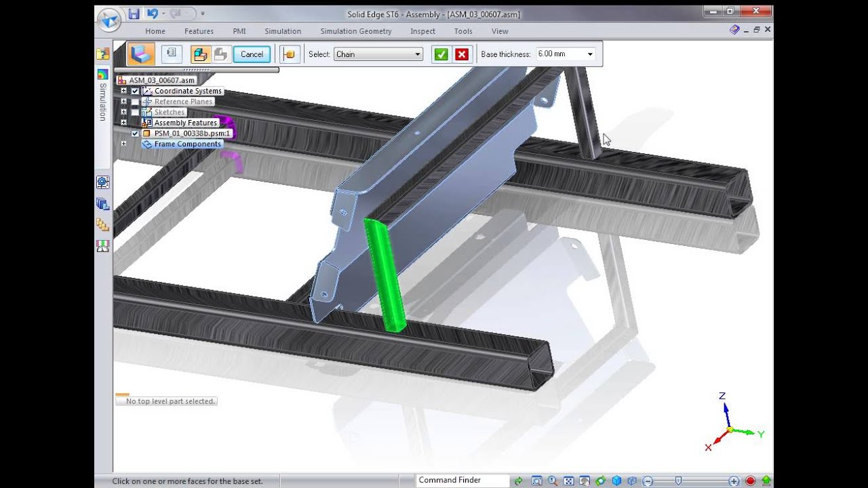Accept the selection with green checkmark
Screen dimensions: 868x488
point(441,54)
